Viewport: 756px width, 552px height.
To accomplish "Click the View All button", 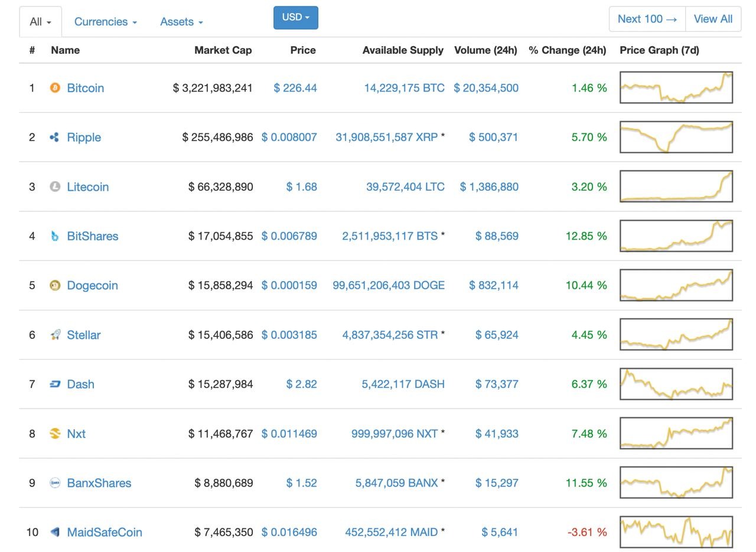I will coord(713,19).
